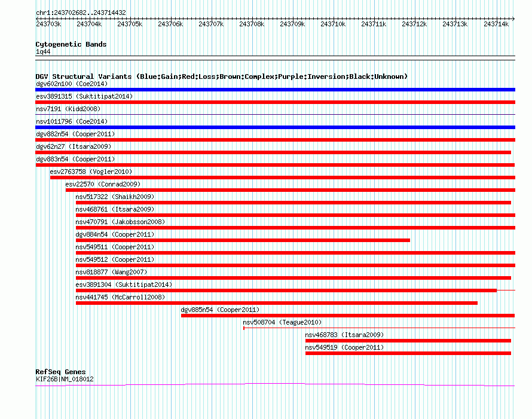Open the nsv468761 (Itsara2009) label
Viewport: 532px width, 419px height.
[x=115, y=209]
